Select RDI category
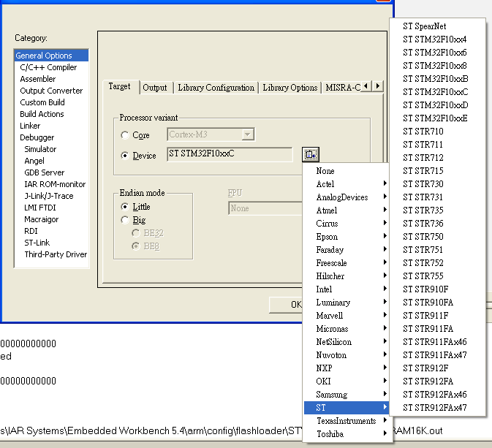 pyautogui.click(x=31, y=231)
